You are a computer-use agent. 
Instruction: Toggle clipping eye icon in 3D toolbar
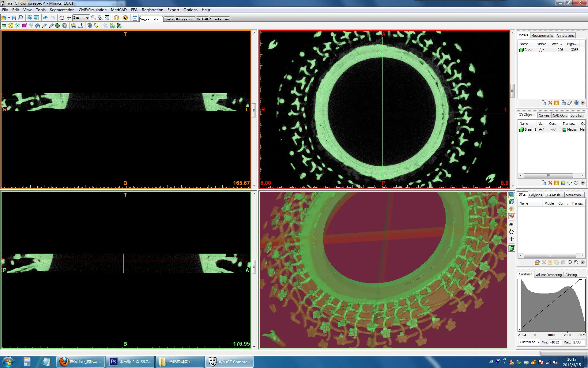click(511, 225)
